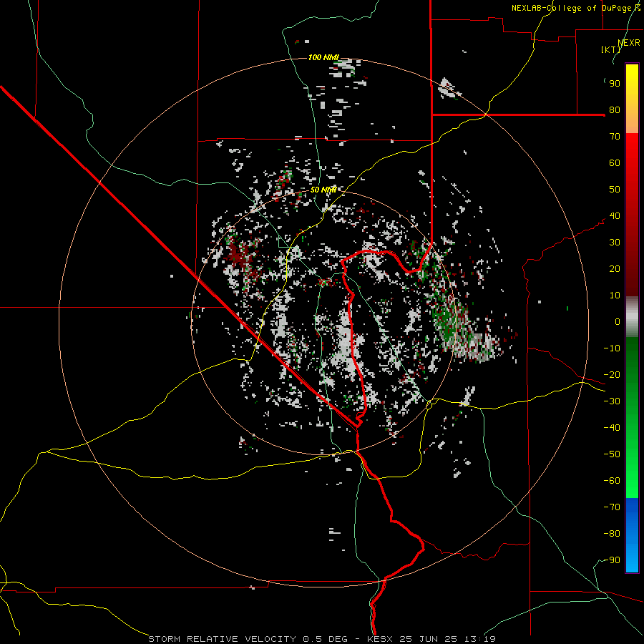
Task: Click the [KT] units label
Action: pyautogui.click(x=610, y=49)
